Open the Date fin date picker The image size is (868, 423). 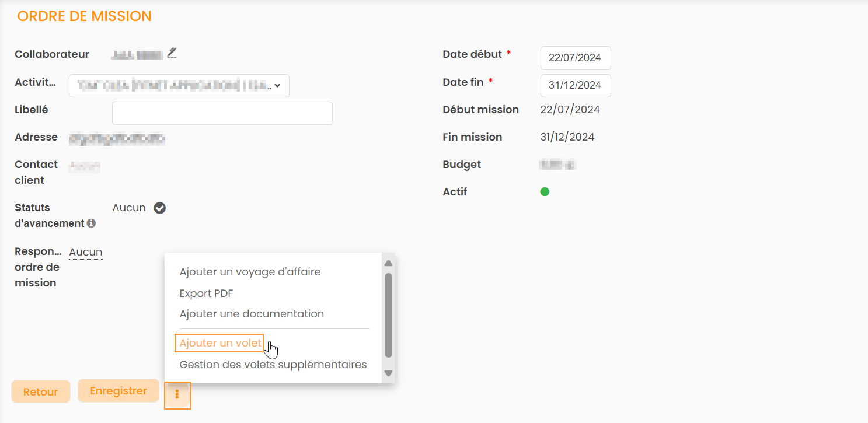(x=575, y=85)
